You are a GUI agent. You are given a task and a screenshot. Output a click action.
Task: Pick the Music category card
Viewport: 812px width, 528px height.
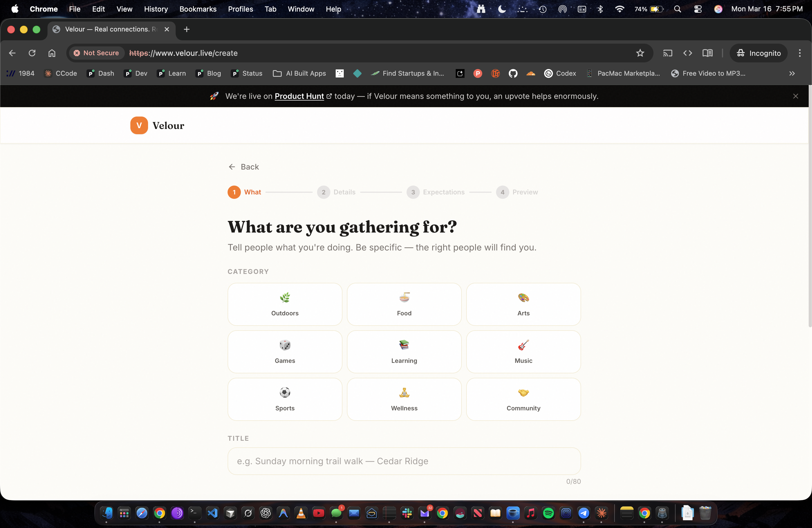coord(523,351)
